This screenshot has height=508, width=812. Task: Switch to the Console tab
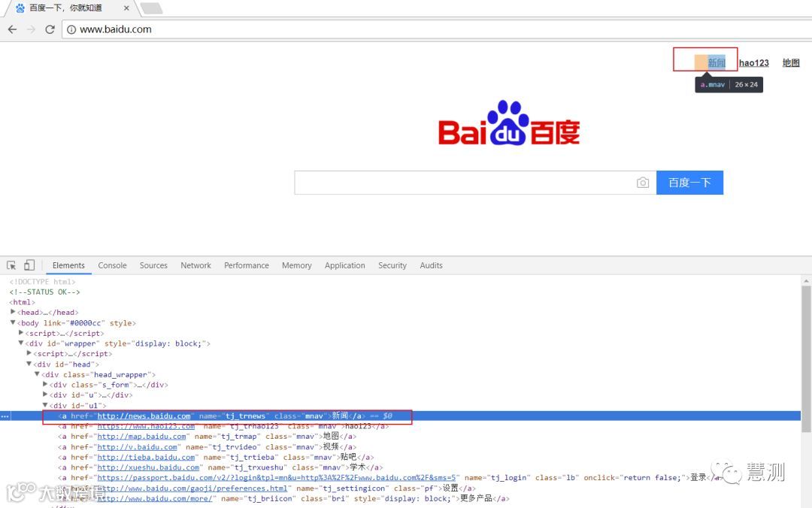[x=112, y=265]
